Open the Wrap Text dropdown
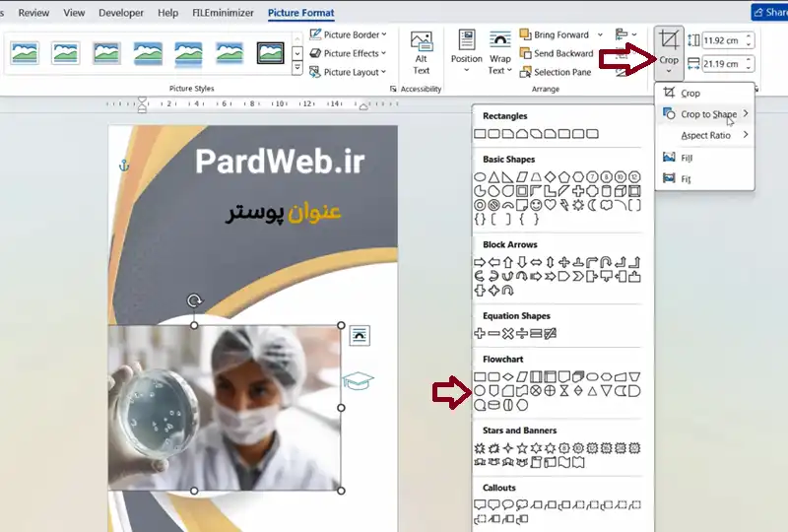This screenshot has height=532, width=788. pos(499,53)
